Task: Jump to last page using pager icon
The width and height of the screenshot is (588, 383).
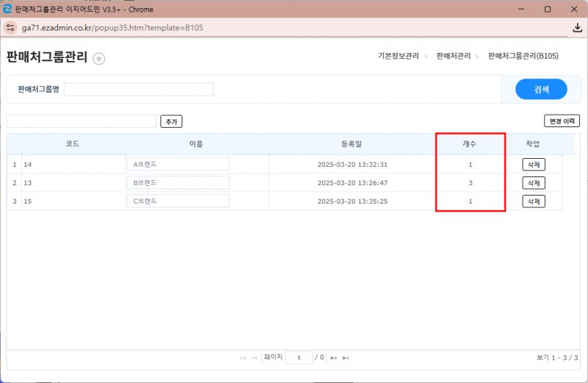Action: (x=345, y=358)
